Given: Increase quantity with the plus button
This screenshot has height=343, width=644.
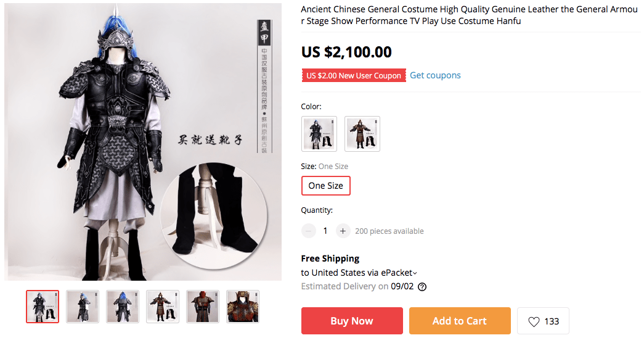Looking at the screenshot, I should coord(343,231).
